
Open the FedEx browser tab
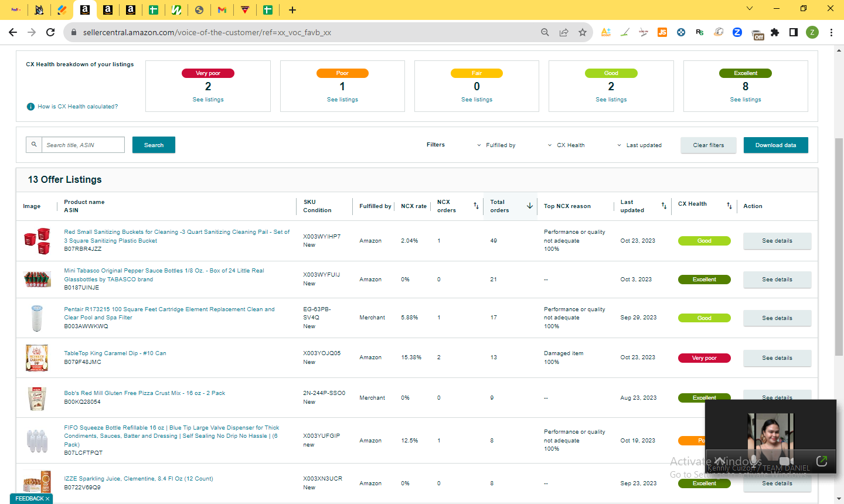click(x=16, y=9)
